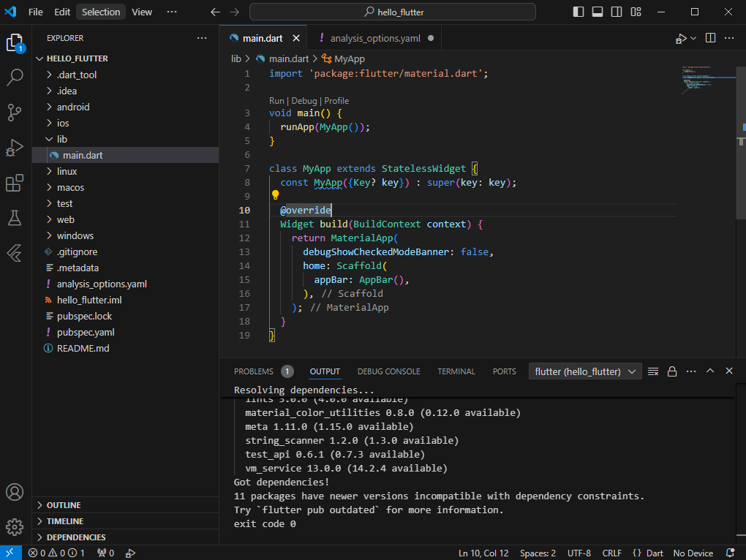Open Explorer Views and More Actions ellipsis

(202, 38)
